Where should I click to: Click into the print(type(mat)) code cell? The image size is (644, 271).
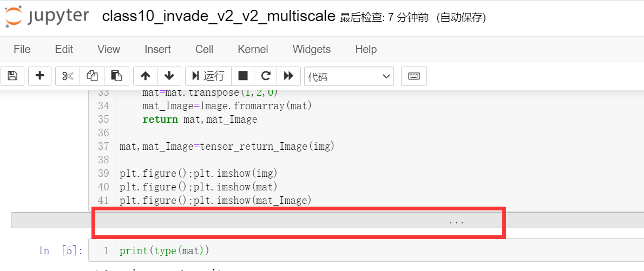point(325,251)
